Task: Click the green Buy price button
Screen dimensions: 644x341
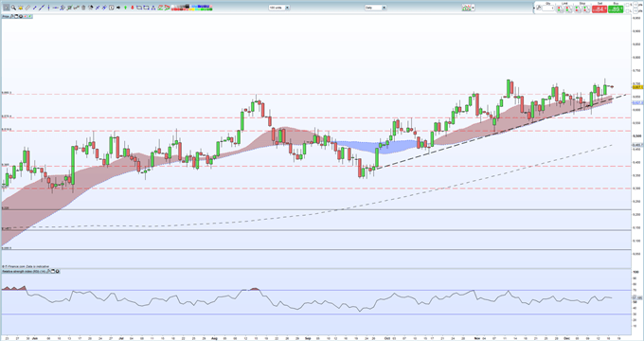Action: pos(616,9)
